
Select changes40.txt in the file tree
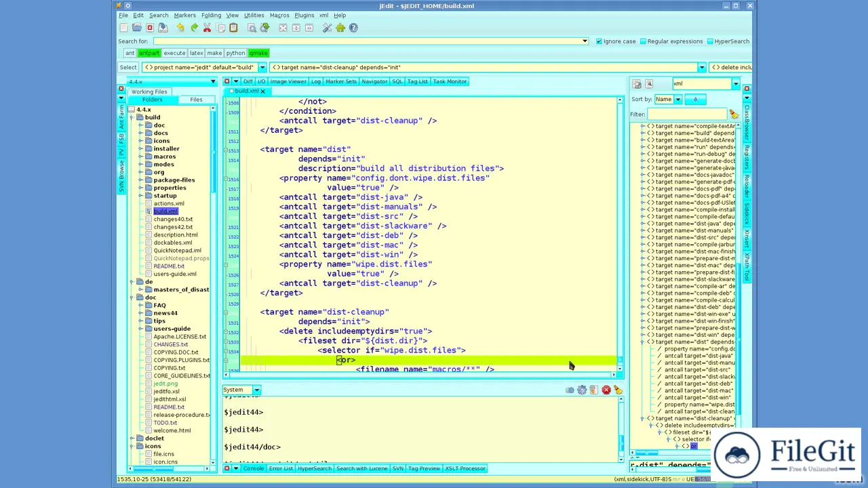click(173, 219)
